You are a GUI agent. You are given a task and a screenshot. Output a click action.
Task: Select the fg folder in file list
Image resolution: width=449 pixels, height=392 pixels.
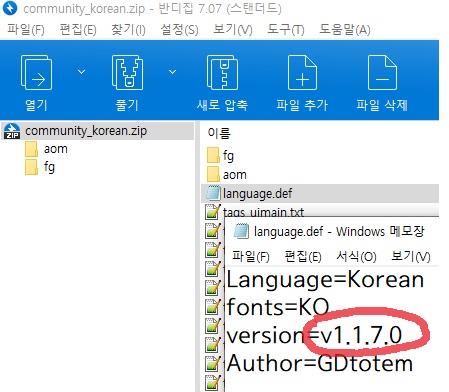pos(228,156)
